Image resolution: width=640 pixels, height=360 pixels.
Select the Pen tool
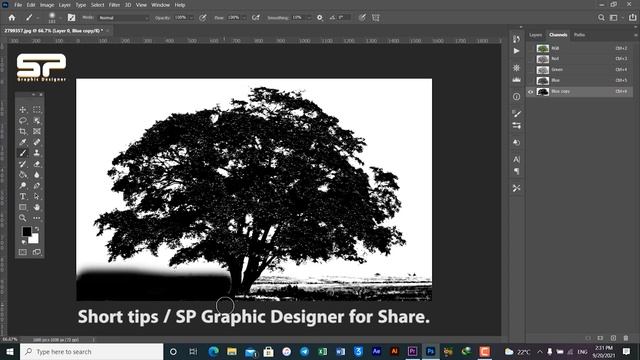click(x=37, y=186)
